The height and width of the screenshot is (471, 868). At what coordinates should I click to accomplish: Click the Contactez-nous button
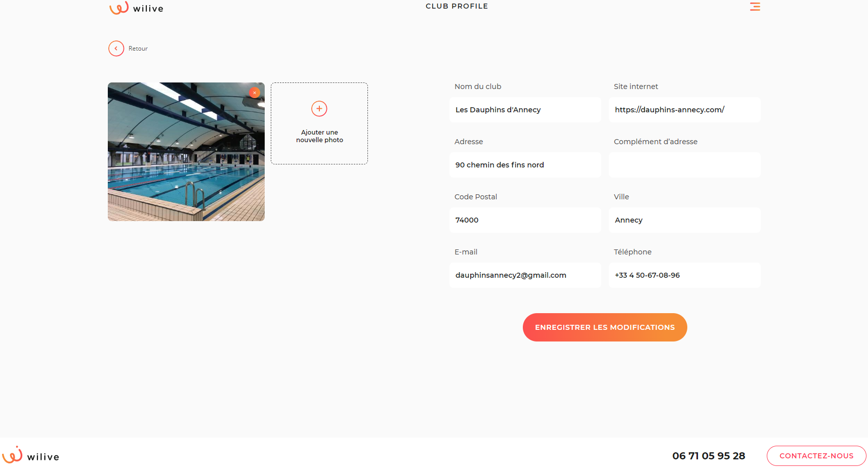[816, 456]
